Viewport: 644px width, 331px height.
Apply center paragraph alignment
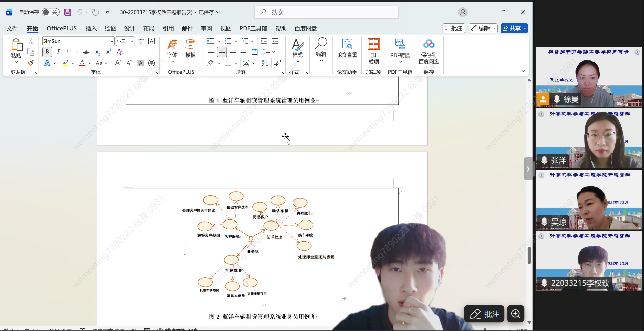pos(222,52)
